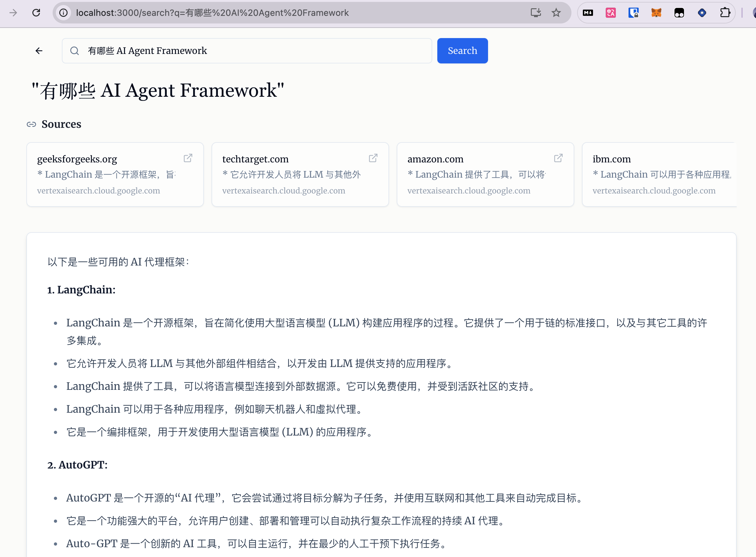
Task: Open the black two-eyed extension icon
Action: (x=679, y=13)
